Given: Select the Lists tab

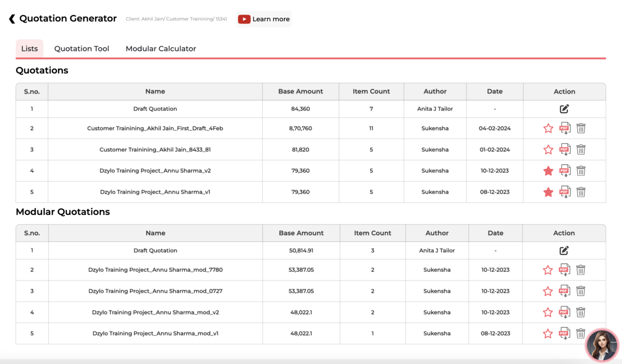Looking at the screenshot, I should point(30,49).
